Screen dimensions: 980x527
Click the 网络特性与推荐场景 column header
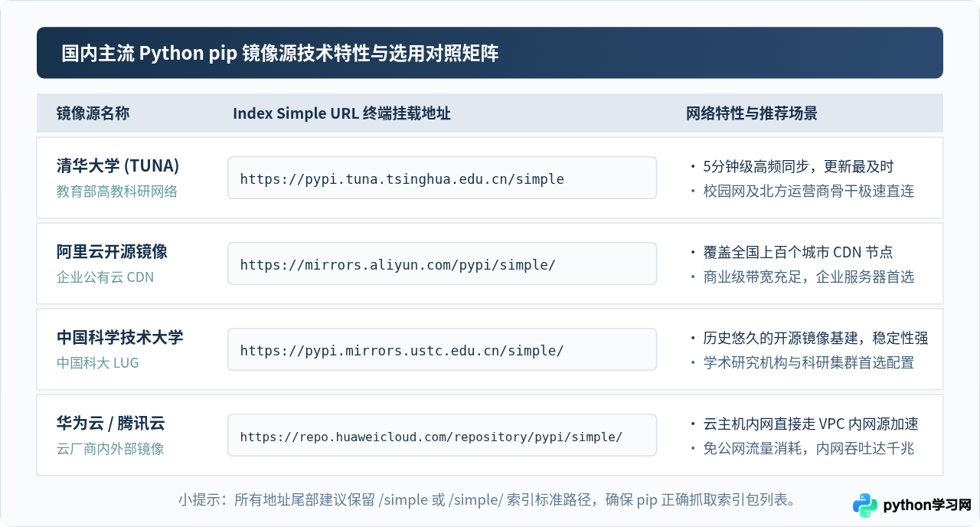tap(752, 113)
